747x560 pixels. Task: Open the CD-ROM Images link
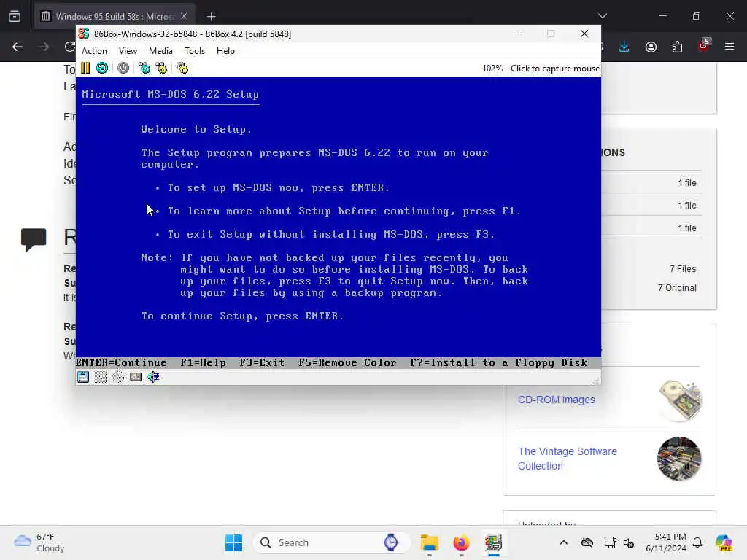[557, 400]
